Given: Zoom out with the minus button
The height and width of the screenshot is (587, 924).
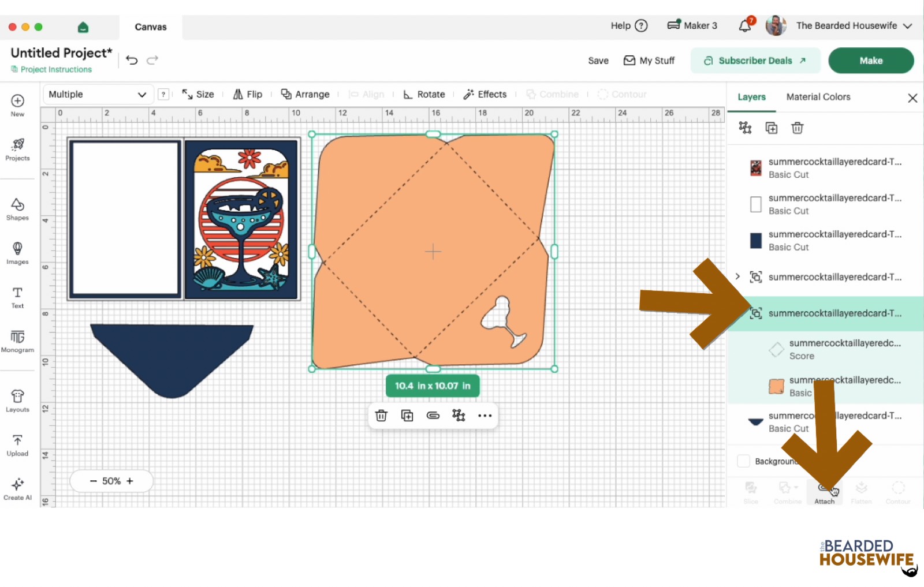Looking at the screenshot, I should tap(93, 481).
